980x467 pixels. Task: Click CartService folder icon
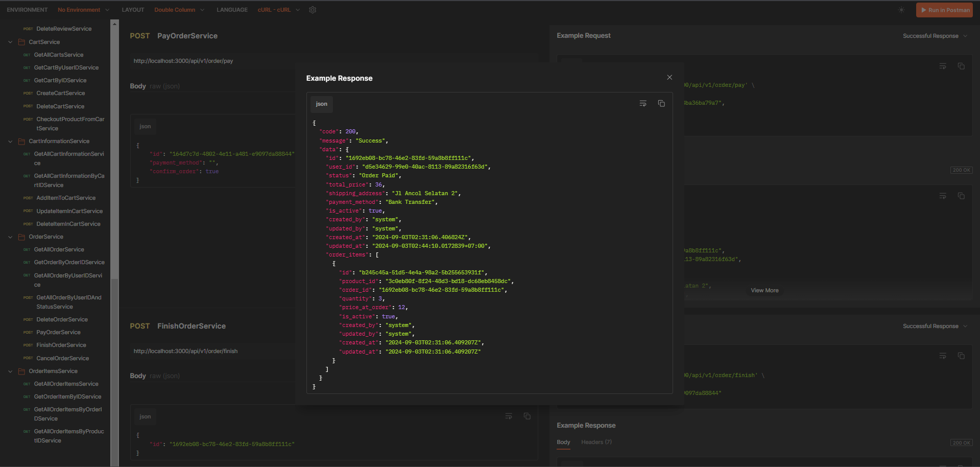21,42
